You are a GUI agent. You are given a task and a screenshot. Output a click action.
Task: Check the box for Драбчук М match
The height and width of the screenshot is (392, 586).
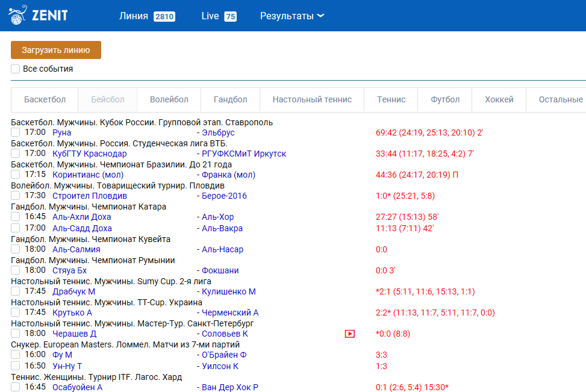(15, 291)
